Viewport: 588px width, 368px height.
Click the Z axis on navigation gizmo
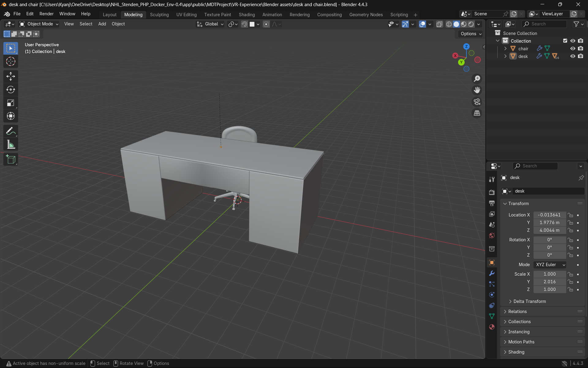tap(466, 47)
